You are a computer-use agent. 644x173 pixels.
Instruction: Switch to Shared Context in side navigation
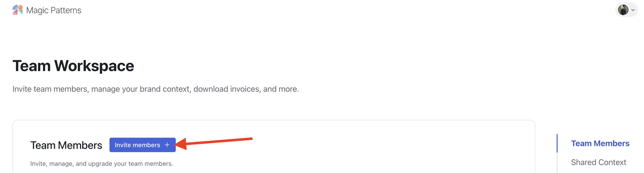pyautogui.click(x=599, y=162)
